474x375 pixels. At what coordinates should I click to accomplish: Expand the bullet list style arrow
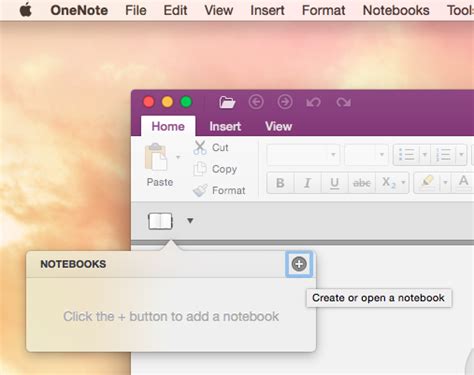coord(425,154)
